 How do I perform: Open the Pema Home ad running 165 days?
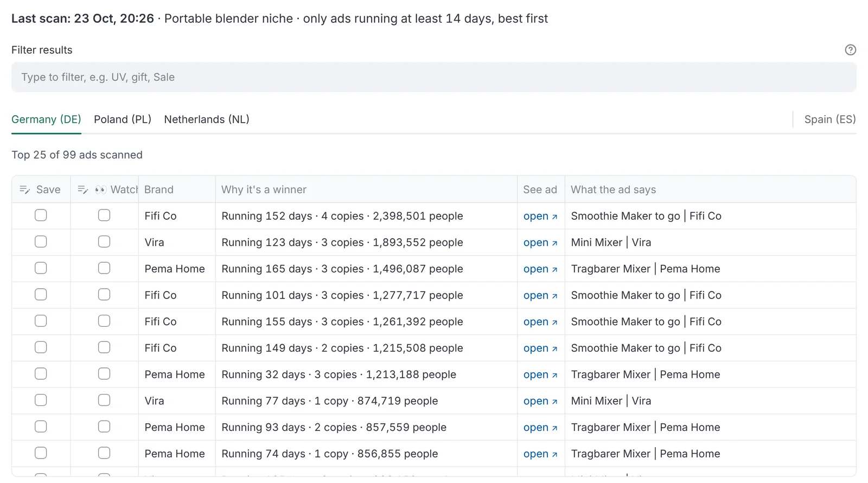pyautogui.click(x=540, y=269)
